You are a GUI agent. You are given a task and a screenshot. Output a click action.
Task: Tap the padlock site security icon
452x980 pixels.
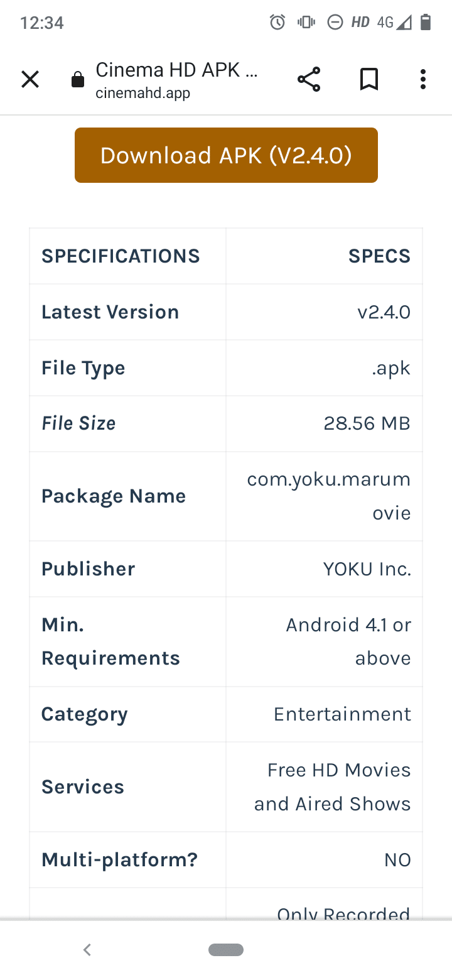coord(78,80)
